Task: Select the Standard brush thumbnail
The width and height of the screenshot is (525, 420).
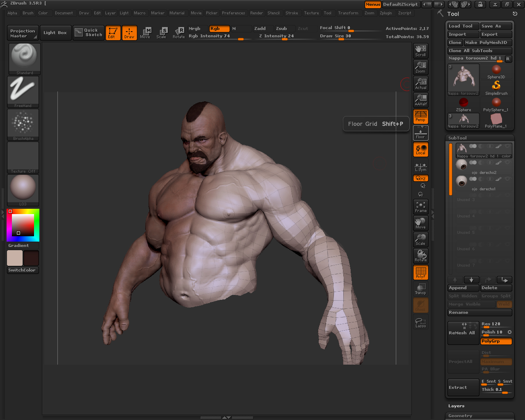Action: click(25, 59)
